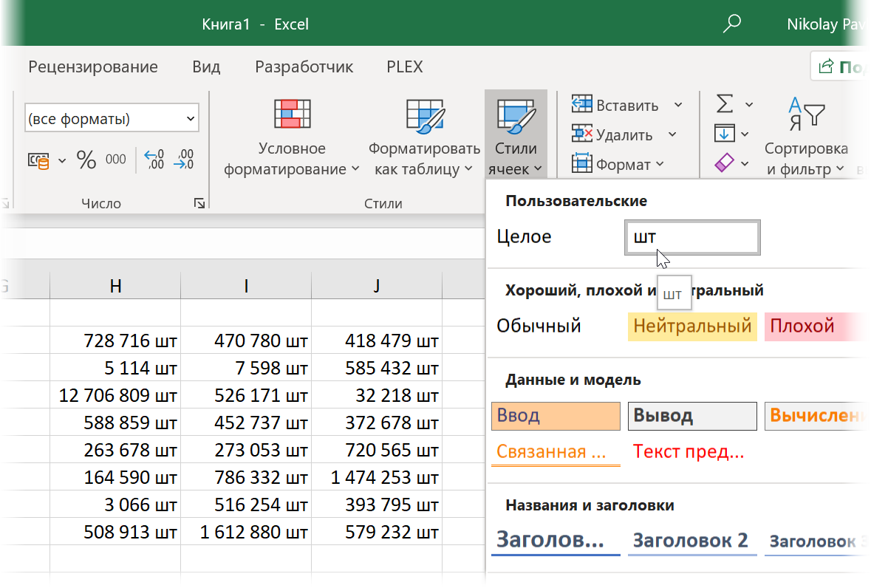This screenshot has width=871, height=588.
Task: Click Format as Table icon
Action: [425, 115]
